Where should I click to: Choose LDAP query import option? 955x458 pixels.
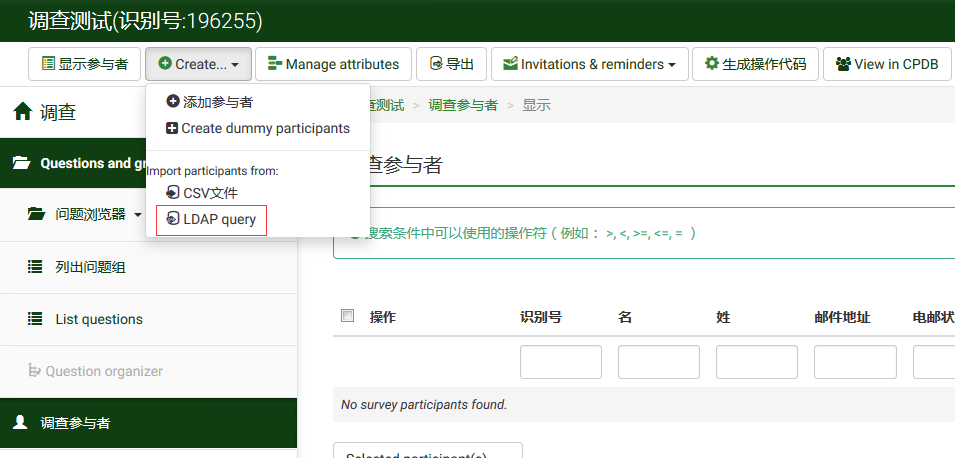pyautogui.click(x=219, y=219)
